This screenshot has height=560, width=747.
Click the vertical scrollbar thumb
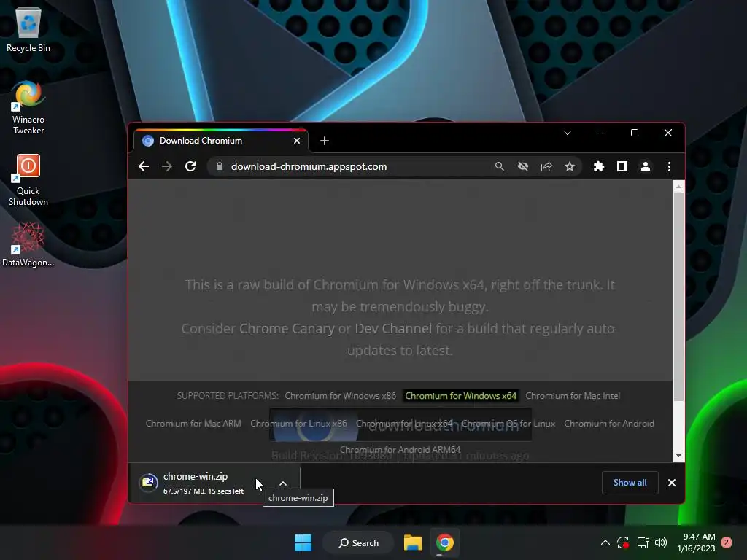click(x=678, y=297)
